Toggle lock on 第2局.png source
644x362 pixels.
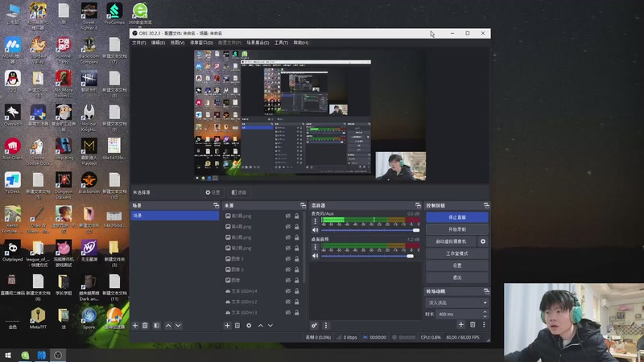tap(296, 248)
